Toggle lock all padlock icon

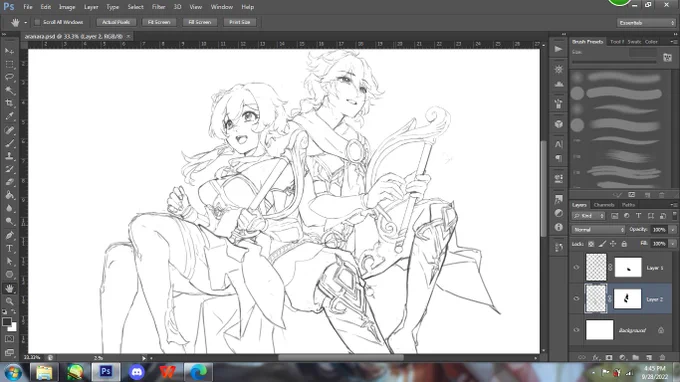pos(624,244)
